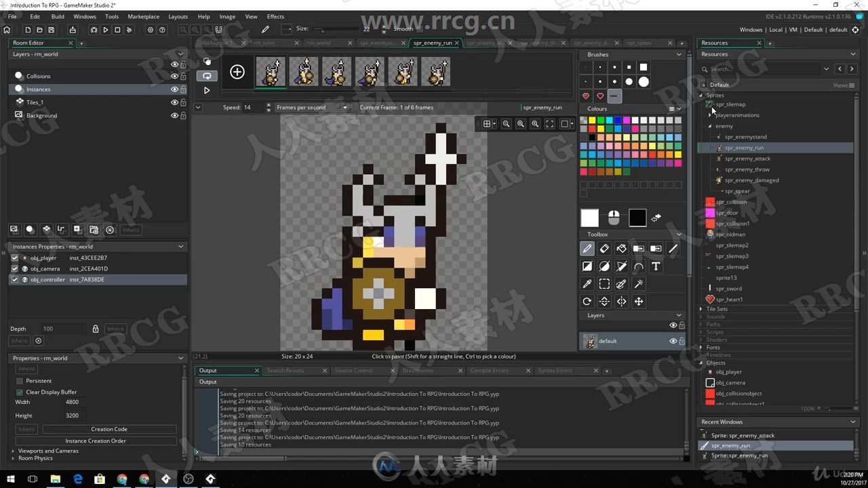868x488 pixels.
Task: Uncheck the obj_camera instance checkbox
Action: pos(15,269)
